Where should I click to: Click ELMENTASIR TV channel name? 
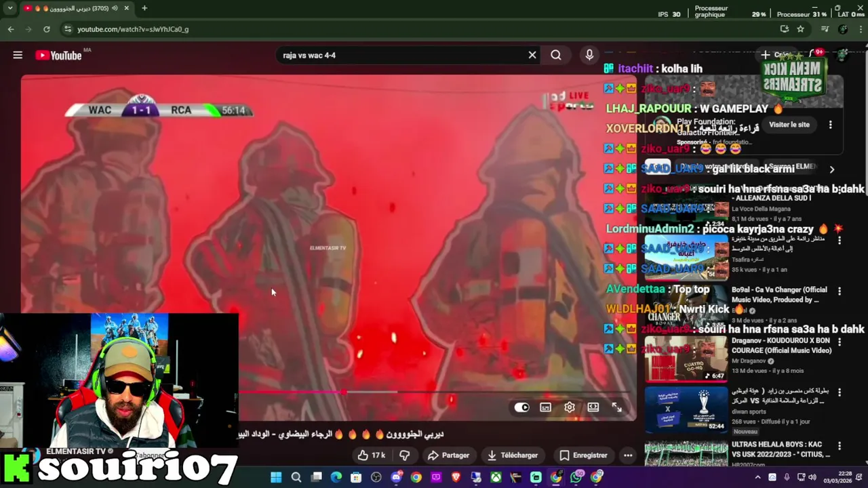tap(76, 451)
